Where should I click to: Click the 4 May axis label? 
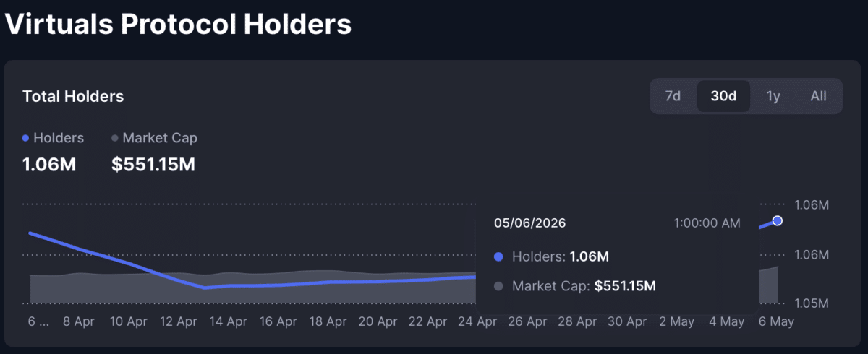(x=726, y=321)
